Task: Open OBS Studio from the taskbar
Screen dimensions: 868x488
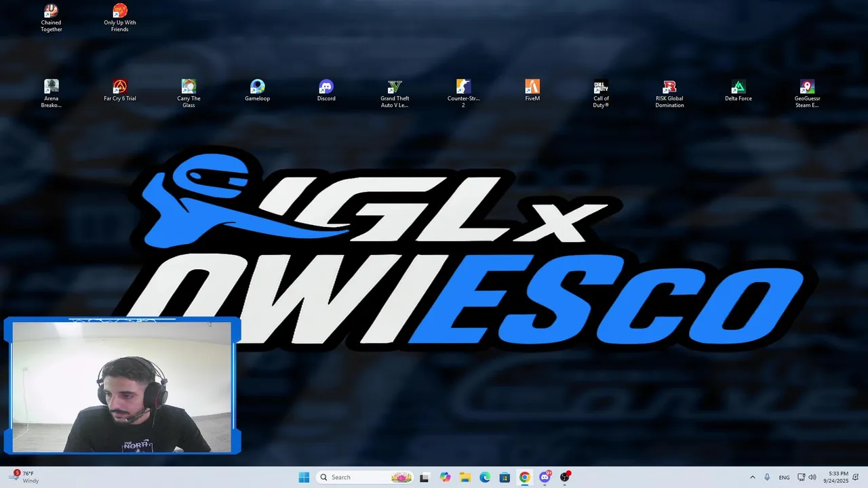Action: pos(564,477)
